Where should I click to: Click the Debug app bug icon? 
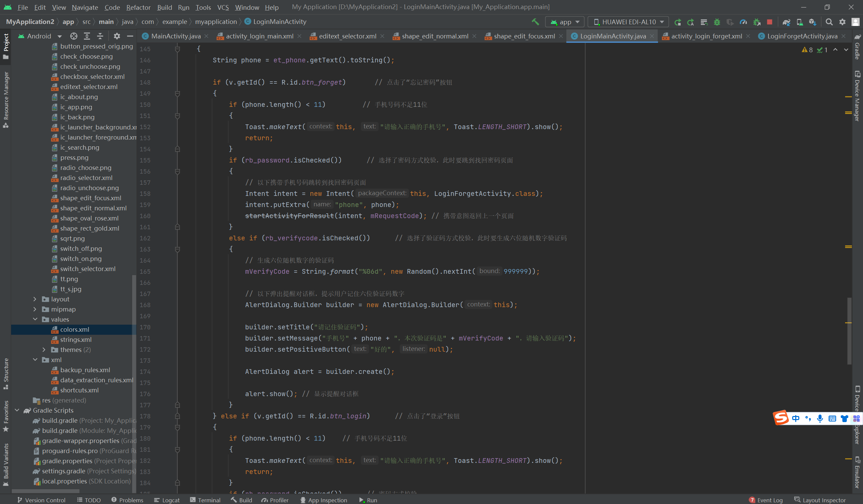click(717, 22)
